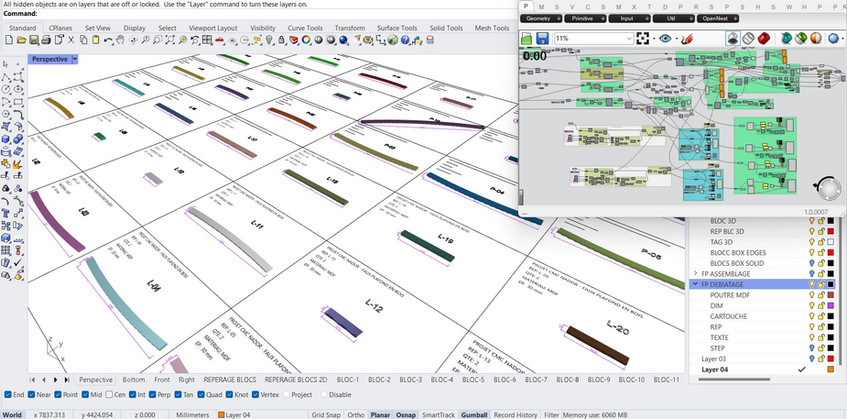Toggle the Near osnap checkbox

pyautogui.click(x=31, y=395)
